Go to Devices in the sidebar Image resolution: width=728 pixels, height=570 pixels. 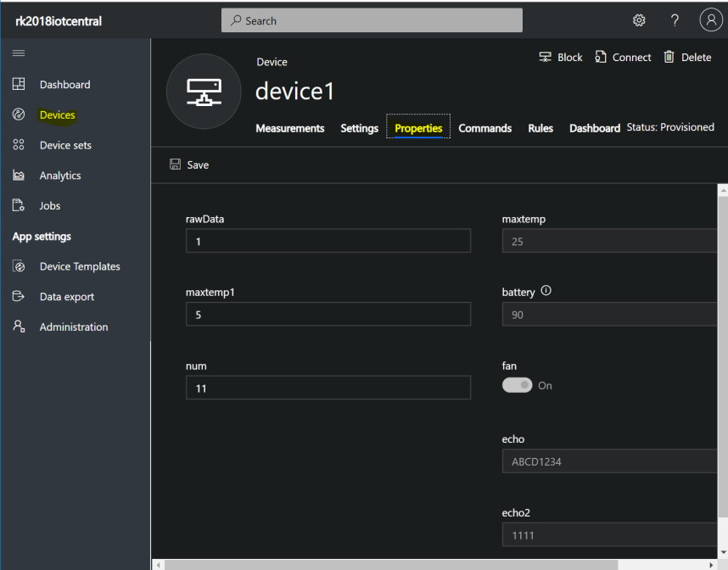[x=58, y=115]
